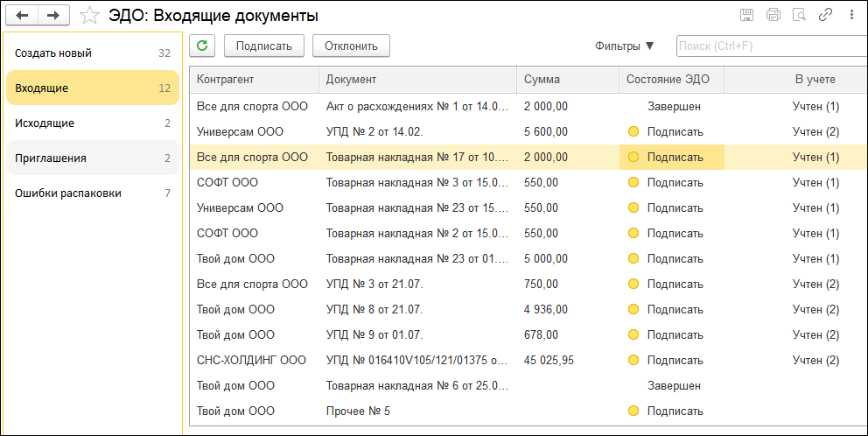Viewport: 868px width, 436px height.
Task: Click the forward navigation arrow
Action: [x=53, y=16]
